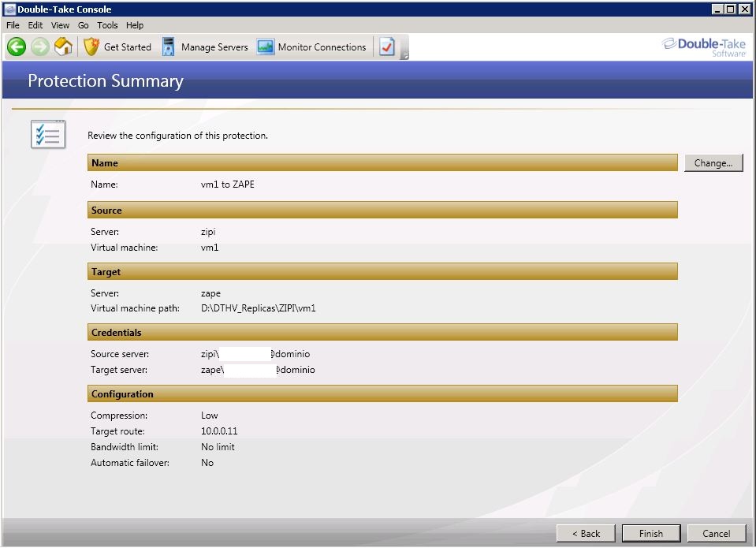Click the Change... button
The image size is (756, 548).
[x=713, y=163]
